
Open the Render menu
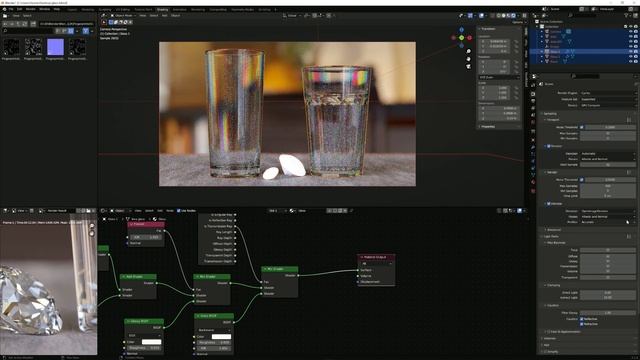tap(31, 9)
